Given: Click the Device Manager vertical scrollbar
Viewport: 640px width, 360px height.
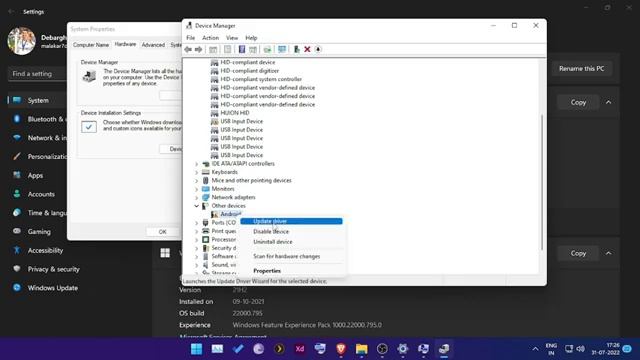Looking at the screenshot, I should [542, 182].
